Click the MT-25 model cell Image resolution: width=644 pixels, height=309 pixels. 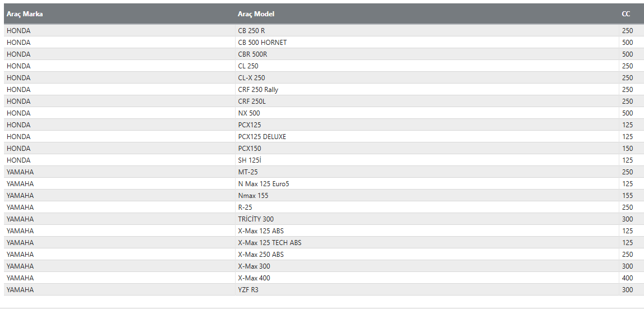point(248,172)
